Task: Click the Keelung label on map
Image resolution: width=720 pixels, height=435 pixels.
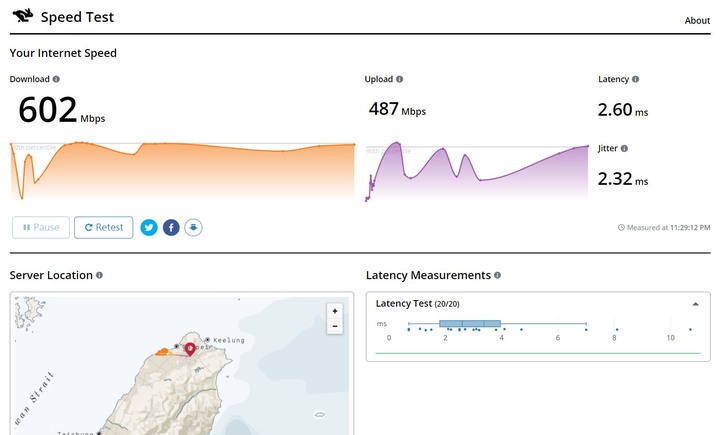Action: click(x=229, y=340)
